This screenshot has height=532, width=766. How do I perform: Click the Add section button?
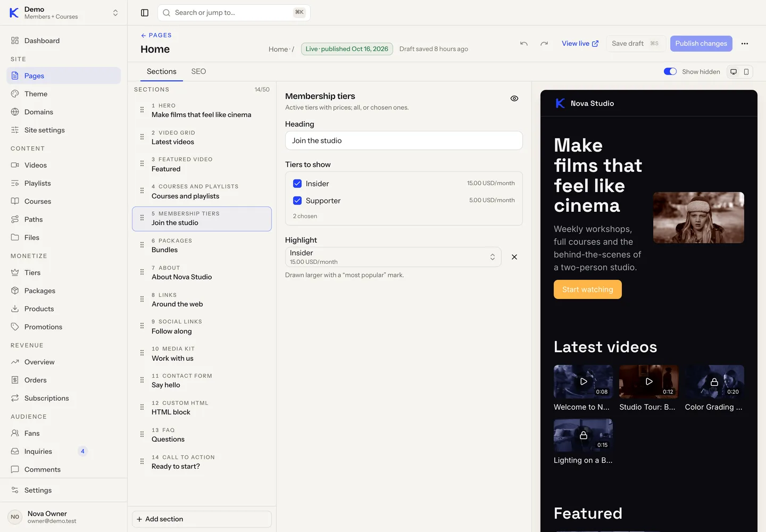pyautogui.click(x=202, y=519)
